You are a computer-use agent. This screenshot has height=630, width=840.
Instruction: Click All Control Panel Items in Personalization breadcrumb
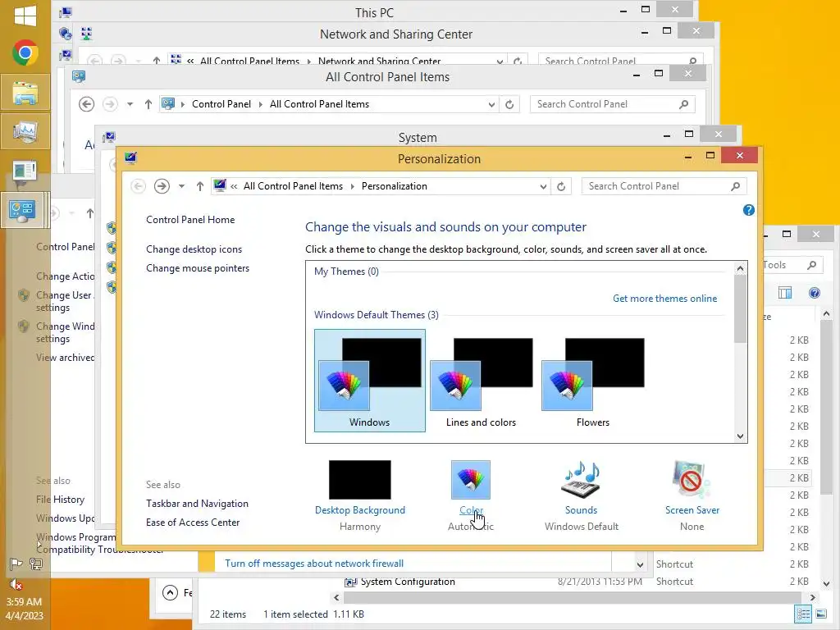coord(293,186)
